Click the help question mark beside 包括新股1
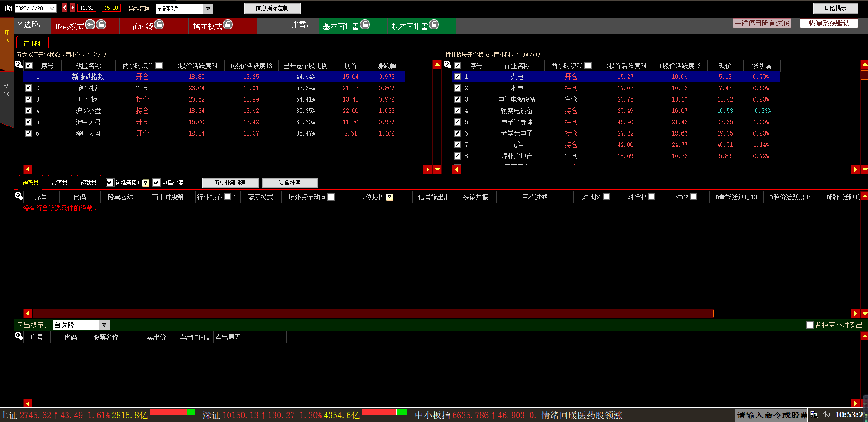This screenshot has height=422, width=868. tap(145, 183)
